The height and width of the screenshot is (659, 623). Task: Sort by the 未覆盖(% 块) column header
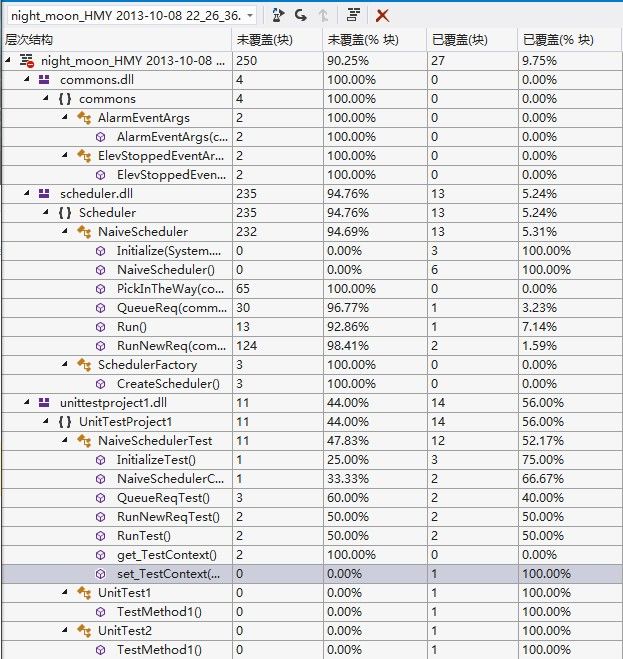point(375,40)
